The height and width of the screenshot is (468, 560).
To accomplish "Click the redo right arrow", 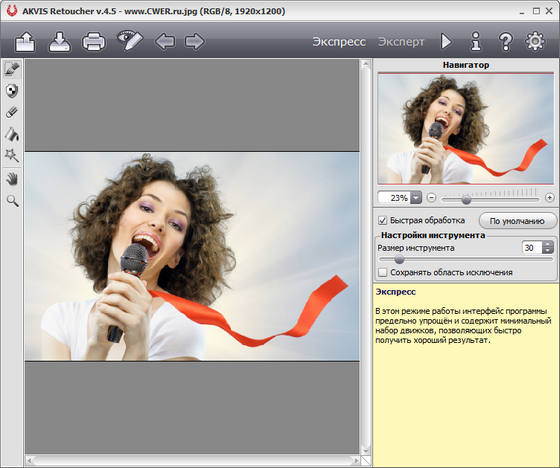I will pyautogui.click(x=194, y=41).
